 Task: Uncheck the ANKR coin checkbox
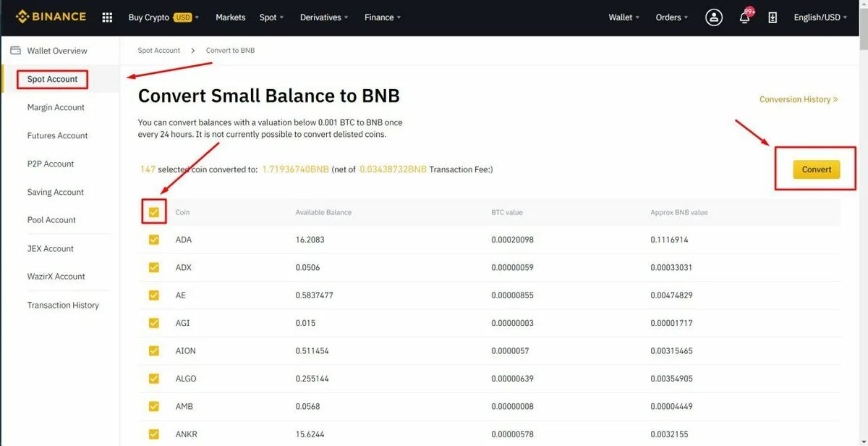153,434
